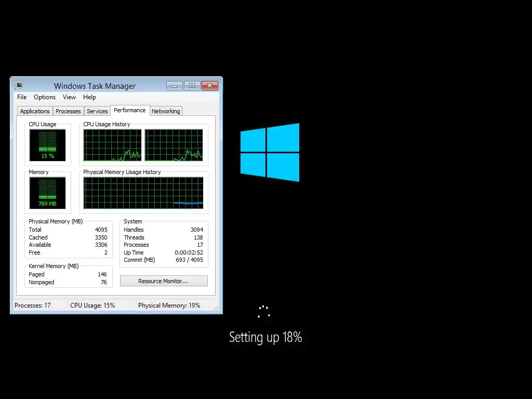Click status bar CPU Usage: 15%
Viewport: 532px width, 399px height.
[92, 305]
